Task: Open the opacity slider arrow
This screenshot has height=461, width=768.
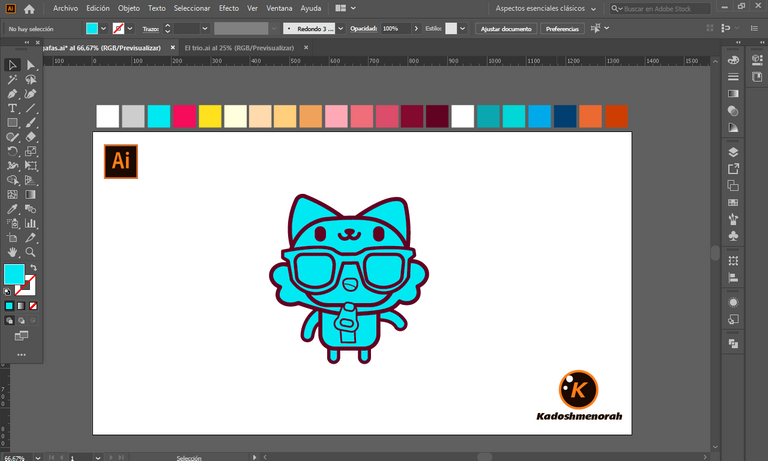Action: click(416, 28)
